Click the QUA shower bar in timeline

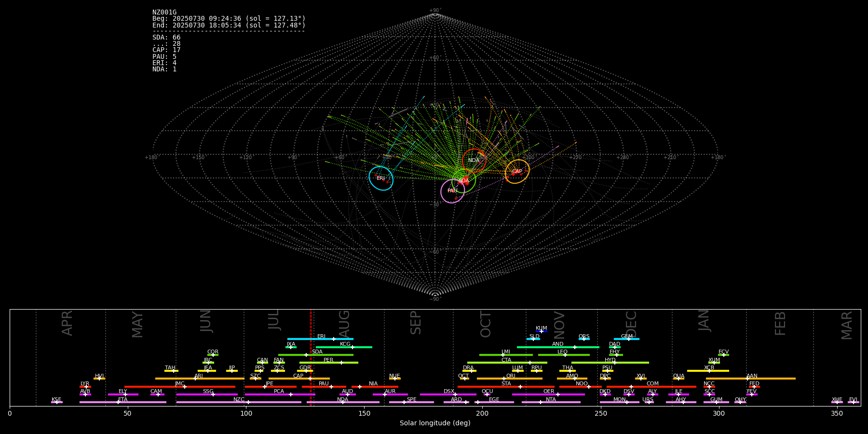[678, 379]
